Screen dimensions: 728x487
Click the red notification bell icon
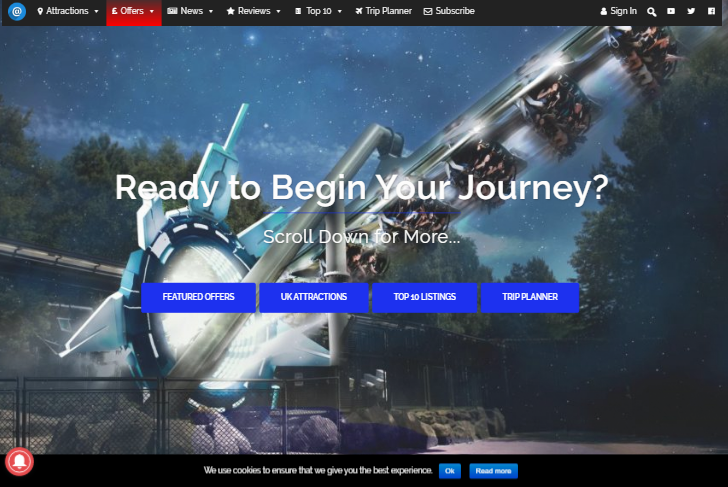tap(20, 461)
